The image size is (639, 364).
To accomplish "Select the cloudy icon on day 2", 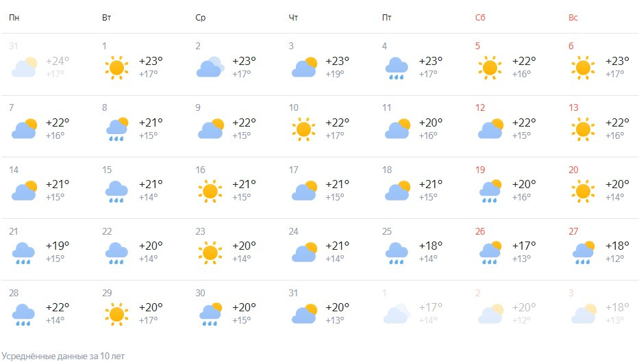I will click(x=210, y=67).
